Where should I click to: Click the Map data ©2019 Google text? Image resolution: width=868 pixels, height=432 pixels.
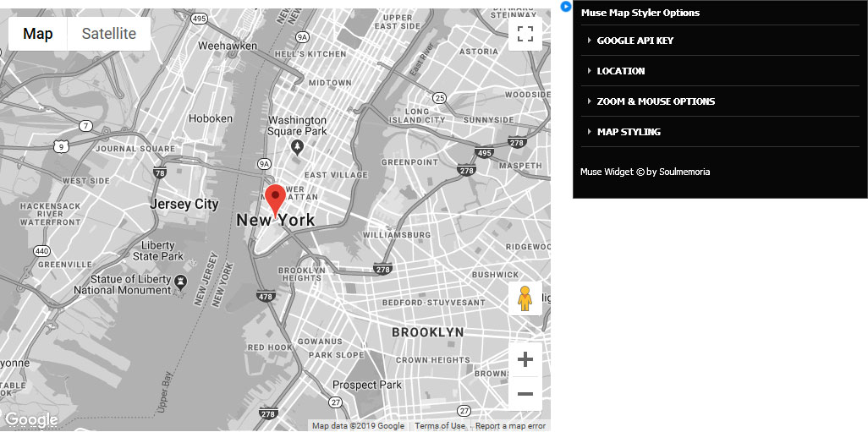pos(358,426)
